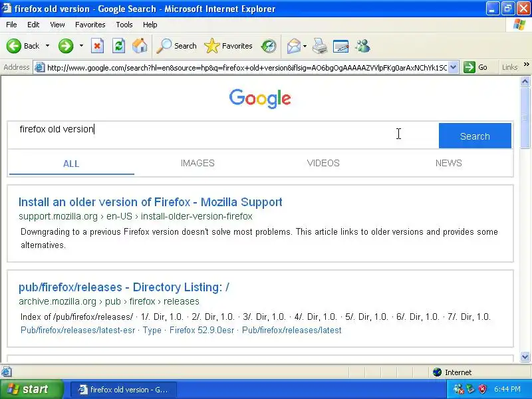Open the Pub/firefox/releases/latest sublink
This screenshot has width=532, height=399.
(x=292, y=330)
